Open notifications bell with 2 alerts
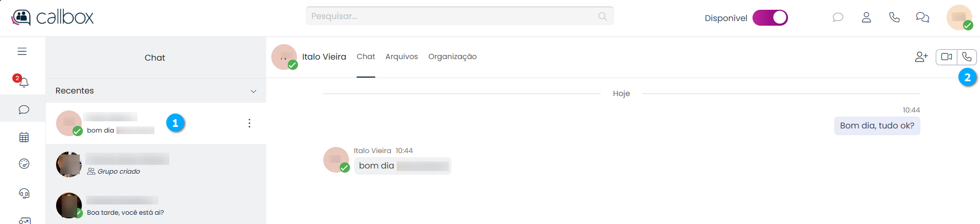Screen dimensions: 980x224 [x=23, y=82]
